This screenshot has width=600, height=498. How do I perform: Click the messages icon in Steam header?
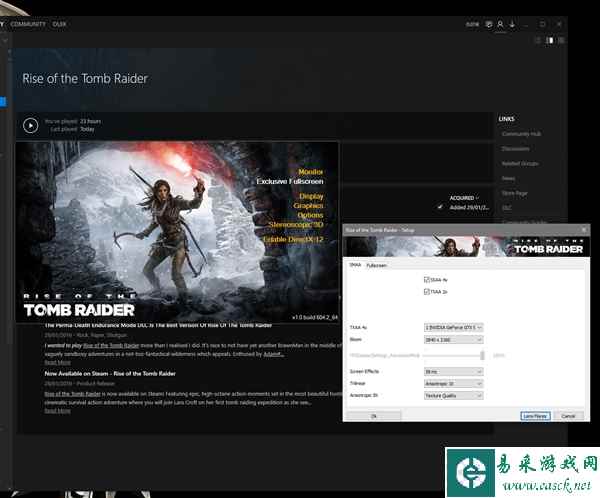489,24
